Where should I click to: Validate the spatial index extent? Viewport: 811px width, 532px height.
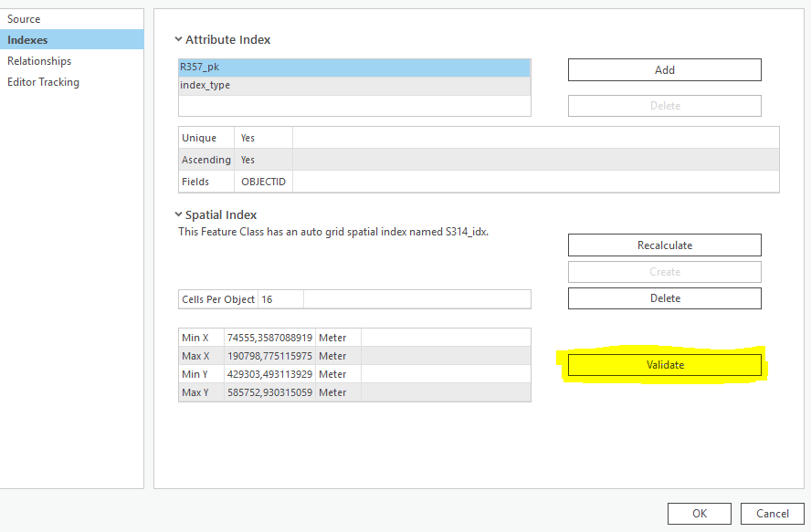click(664, 364)
